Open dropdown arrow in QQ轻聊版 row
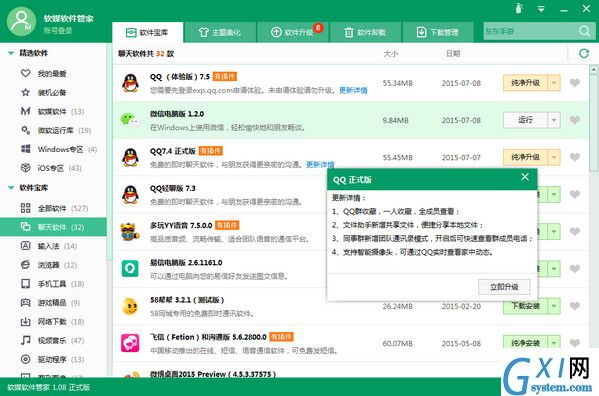 554,194
